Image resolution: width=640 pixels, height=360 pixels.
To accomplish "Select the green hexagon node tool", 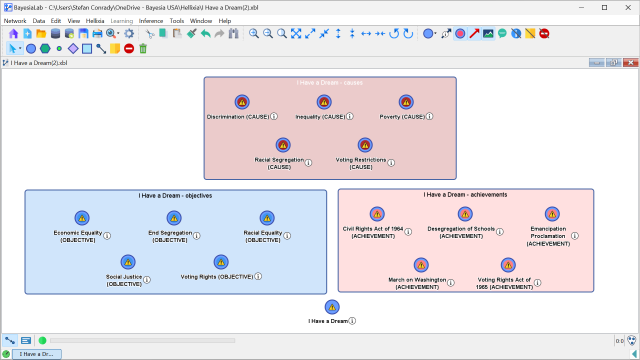I will tap(45, 49).
